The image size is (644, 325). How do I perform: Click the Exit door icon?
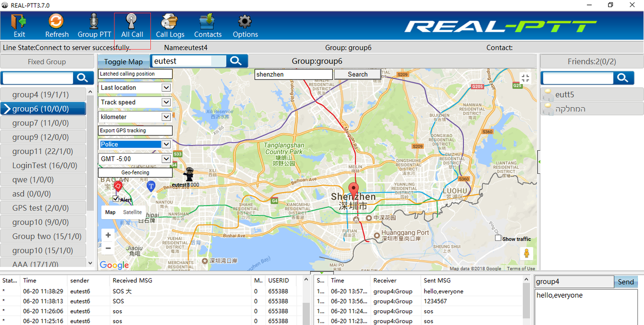[19, 22]
